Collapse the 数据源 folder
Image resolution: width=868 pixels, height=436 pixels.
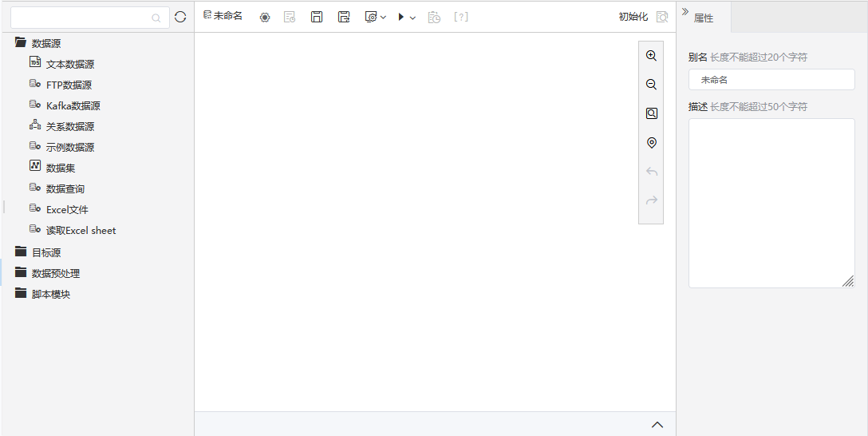[x=21, y=42]
